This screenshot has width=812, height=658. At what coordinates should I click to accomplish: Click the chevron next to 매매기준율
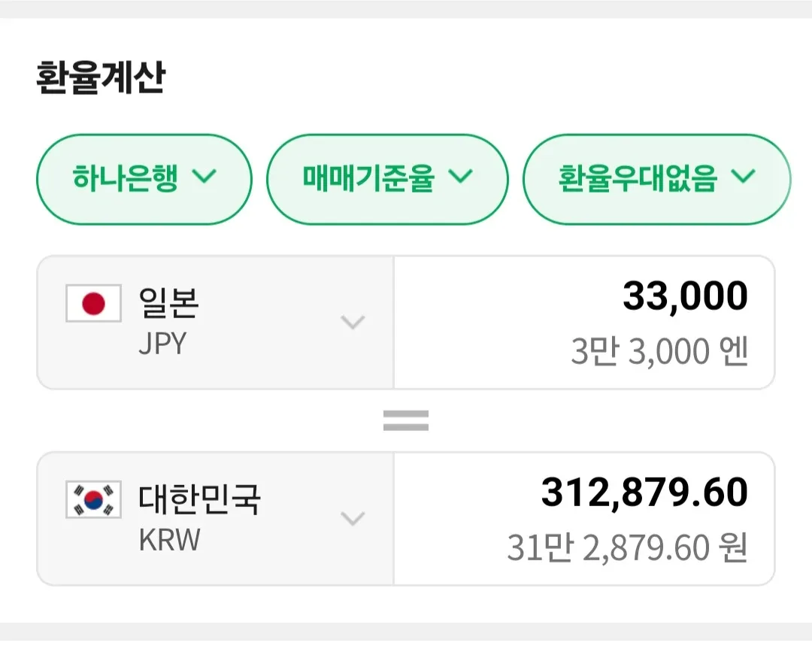click(460, 177)
